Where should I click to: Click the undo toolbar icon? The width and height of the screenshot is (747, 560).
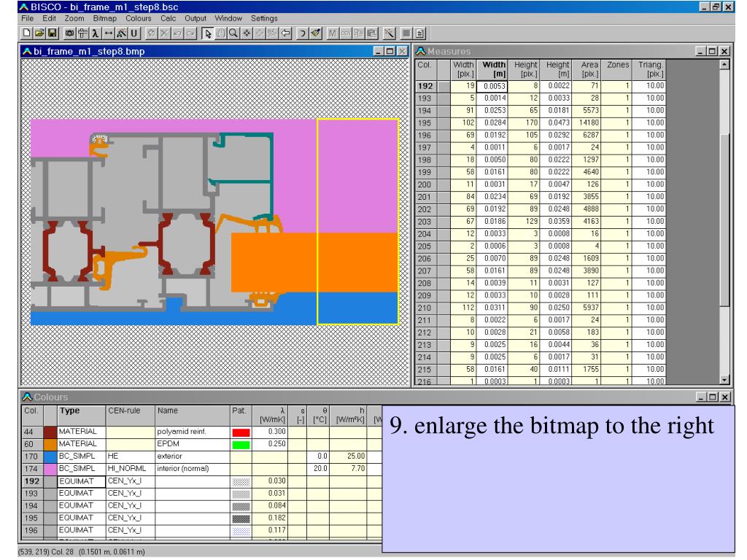(x=177, y=34)
